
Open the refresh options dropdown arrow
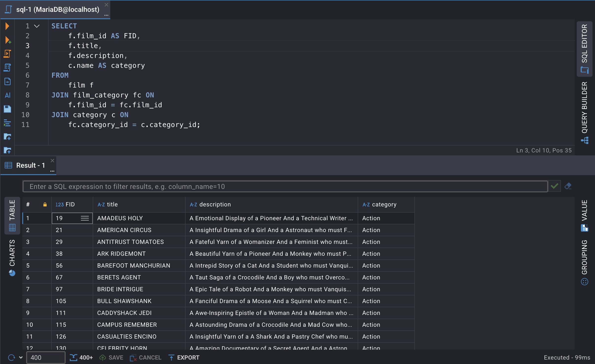21,357
